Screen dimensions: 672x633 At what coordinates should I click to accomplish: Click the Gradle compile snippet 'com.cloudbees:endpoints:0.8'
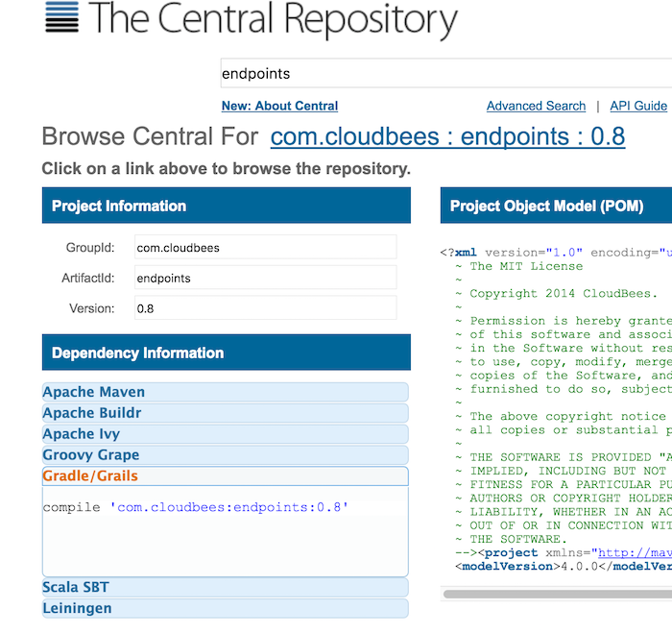(x=196, y=507)
